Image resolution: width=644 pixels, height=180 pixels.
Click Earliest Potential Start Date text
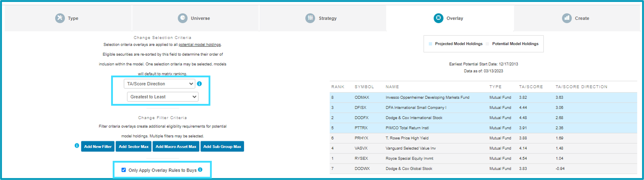pyautogui.click(x=483, y=64)
